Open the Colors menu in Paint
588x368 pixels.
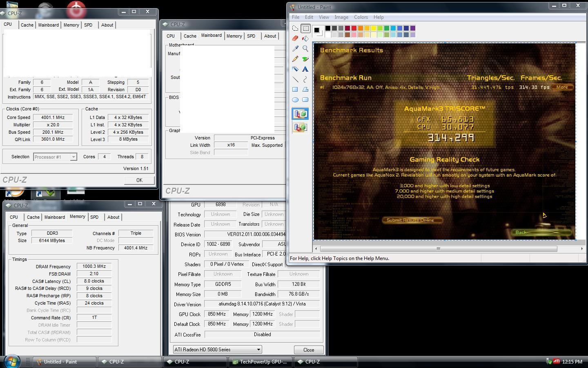[361, 17]
